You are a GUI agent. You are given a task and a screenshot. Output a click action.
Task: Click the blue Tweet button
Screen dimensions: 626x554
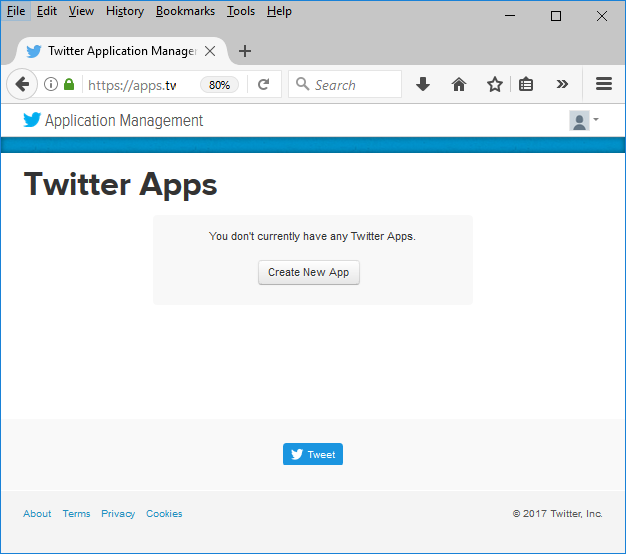coord(313,454)
